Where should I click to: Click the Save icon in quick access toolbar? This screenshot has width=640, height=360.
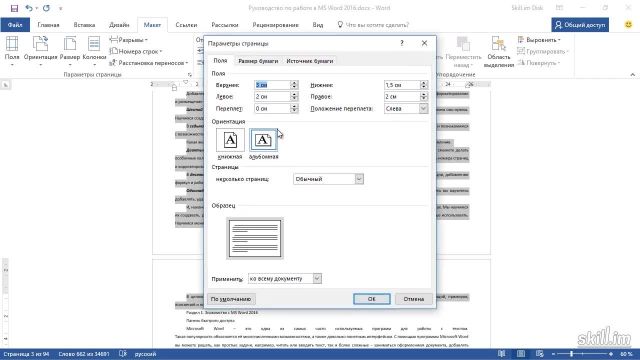14,8
